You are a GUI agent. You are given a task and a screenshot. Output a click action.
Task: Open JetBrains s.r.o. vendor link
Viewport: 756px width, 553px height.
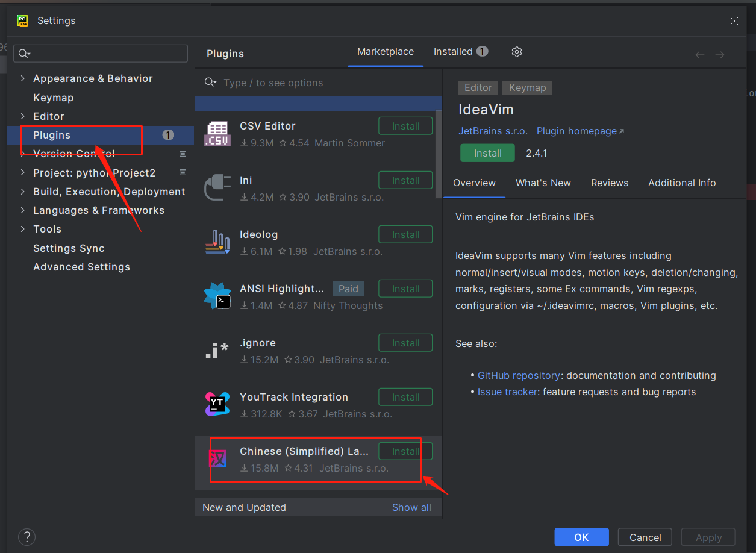coord(493,131)
